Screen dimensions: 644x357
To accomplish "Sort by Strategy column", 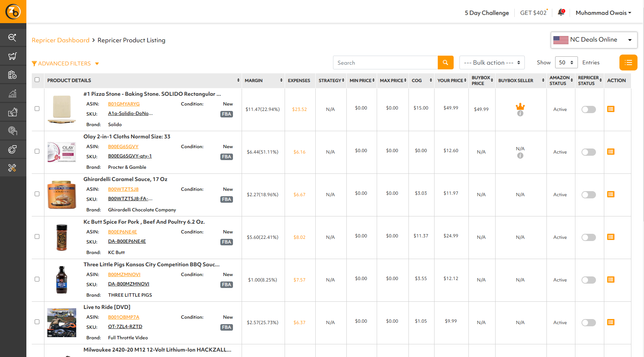I will point(343,80).
